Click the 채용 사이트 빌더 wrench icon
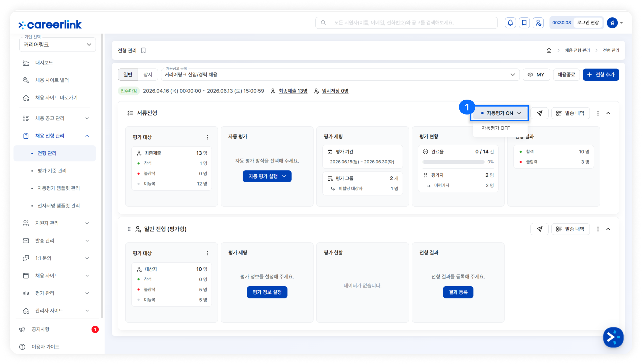 [x=26, y=80]
